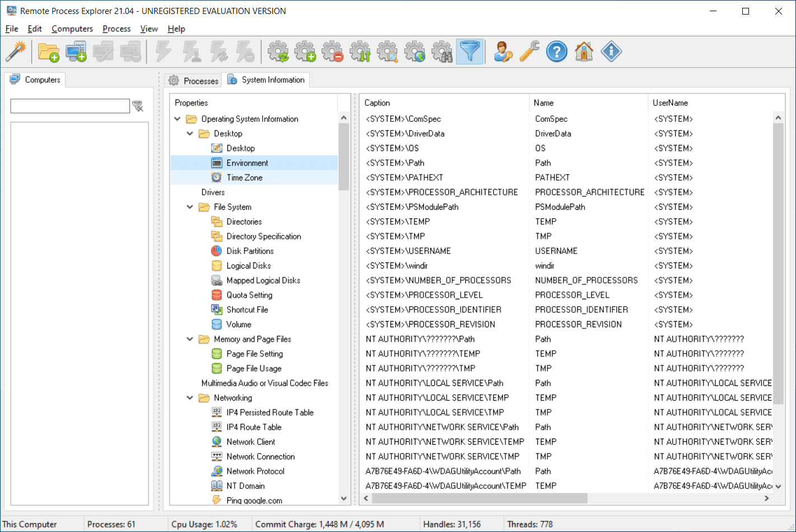Click the gear icon with magnifying glass
796x532 pixels.
[388, 51]
